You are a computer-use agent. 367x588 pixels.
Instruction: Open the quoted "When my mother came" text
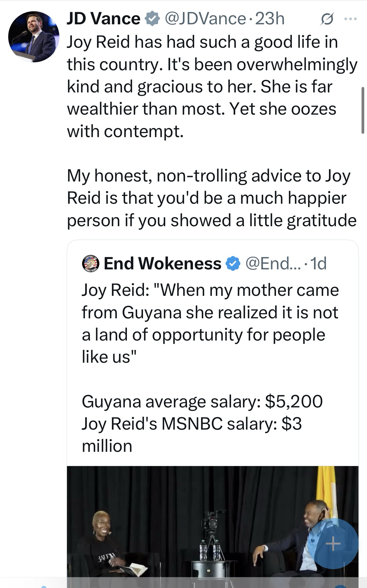[210, 323]
